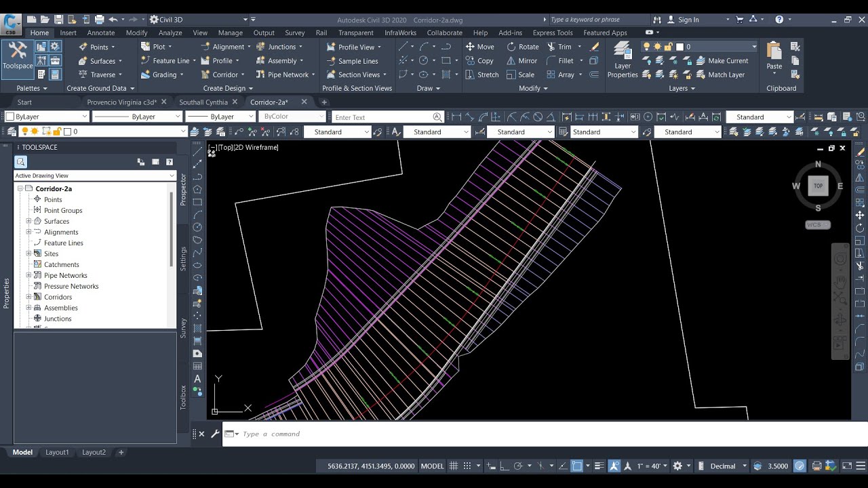Screen dimensions: 868x488
Task: Expand the Corridors tree node
Action: [28, 297]
